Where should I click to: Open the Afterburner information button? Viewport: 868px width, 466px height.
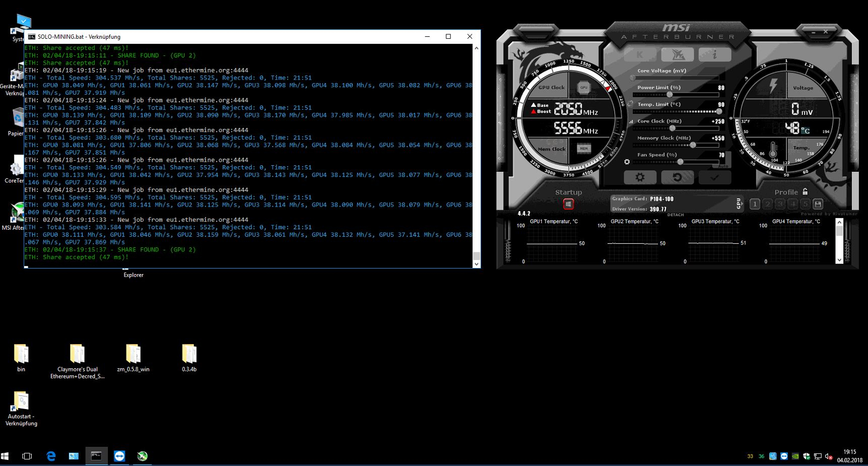coord(714,54)
